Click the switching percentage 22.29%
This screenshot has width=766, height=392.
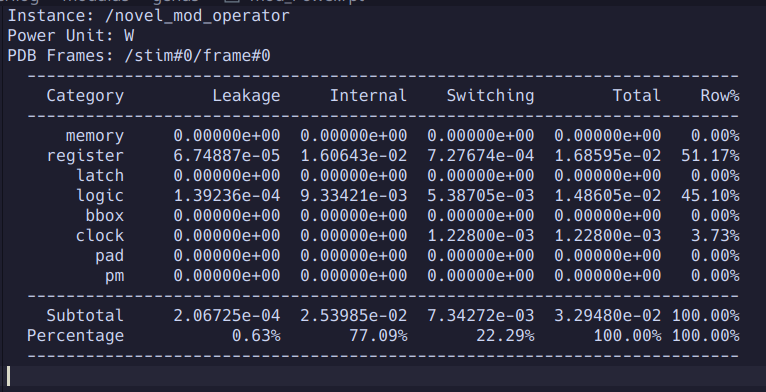[505, 336]
